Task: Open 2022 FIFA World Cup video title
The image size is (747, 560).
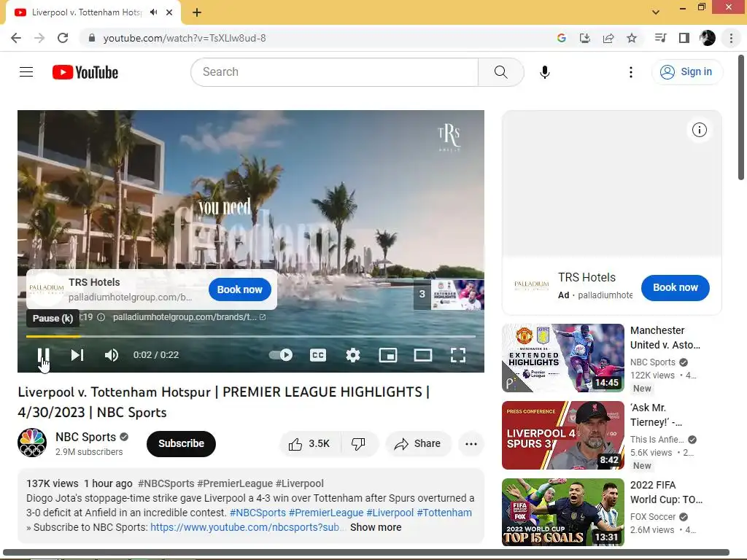Action: pos(666,492)
